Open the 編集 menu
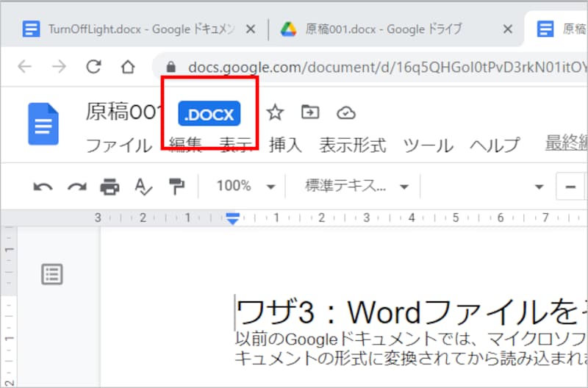588x388 pixels. pyautogui.click(x=185, y=145)
